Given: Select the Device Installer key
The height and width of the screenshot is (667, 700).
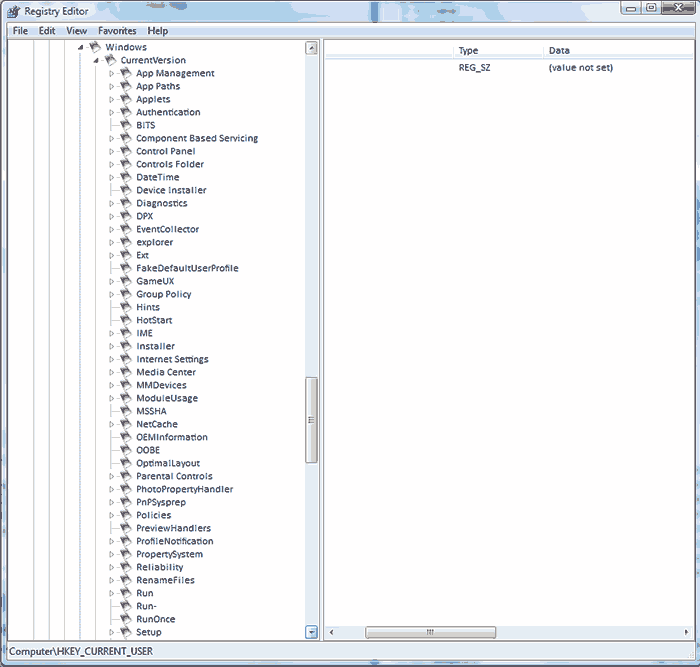Looking at the screenshot, I should (171, 190).
